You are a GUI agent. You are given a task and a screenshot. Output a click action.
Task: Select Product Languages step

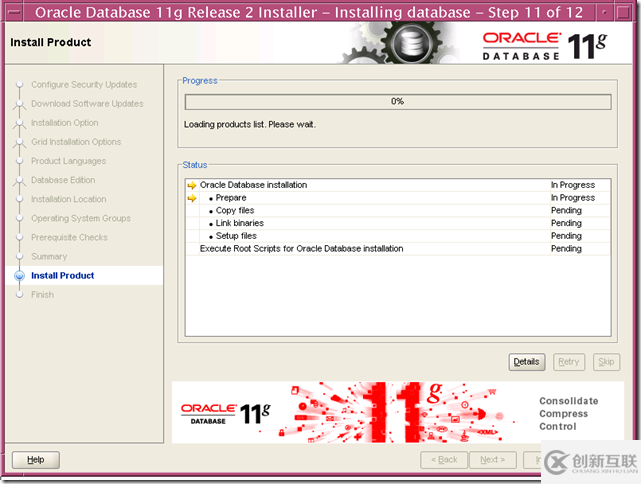(68, 161)
